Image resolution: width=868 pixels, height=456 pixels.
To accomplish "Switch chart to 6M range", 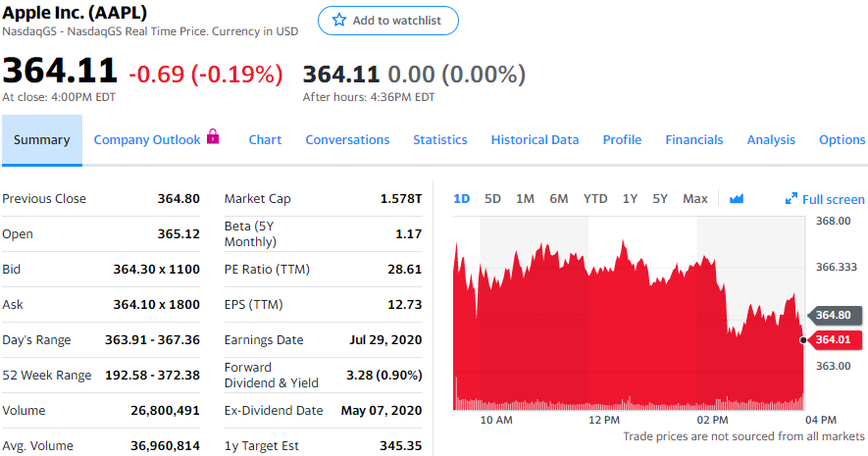I will coord(559,199).
